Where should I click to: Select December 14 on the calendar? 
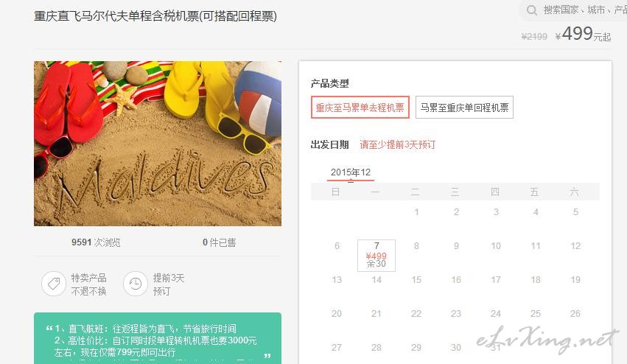click(x=376, y=280)
